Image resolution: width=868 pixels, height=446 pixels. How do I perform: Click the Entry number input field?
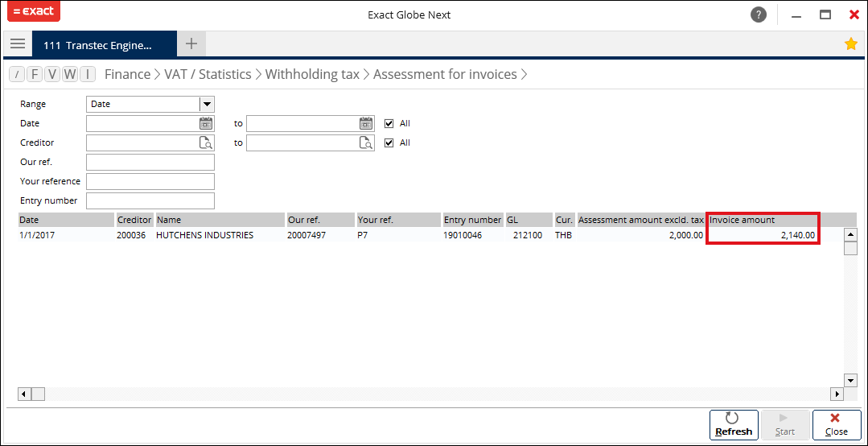coord(150,200)
